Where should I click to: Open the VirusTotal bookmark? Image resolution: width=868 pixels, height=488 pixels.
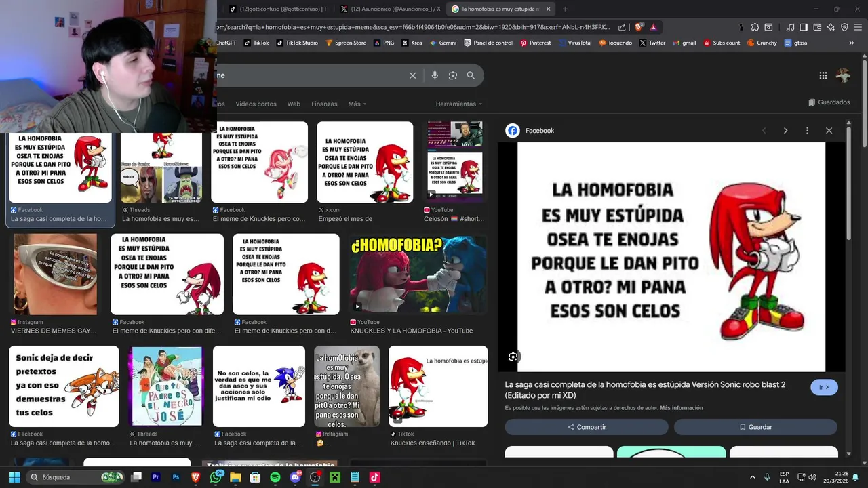point(574,43)
